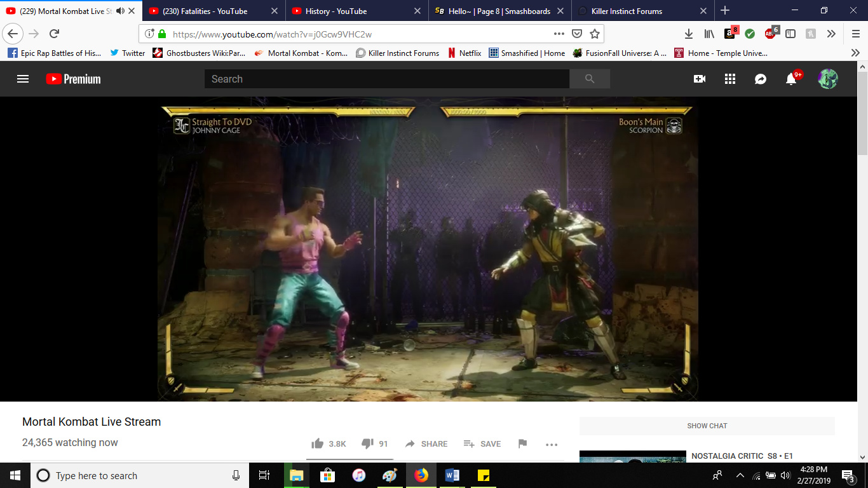This screenshot has height=488, width=868.
Task: Click Type here to search box
Action: pyautogui.click(x=140, y=475)
